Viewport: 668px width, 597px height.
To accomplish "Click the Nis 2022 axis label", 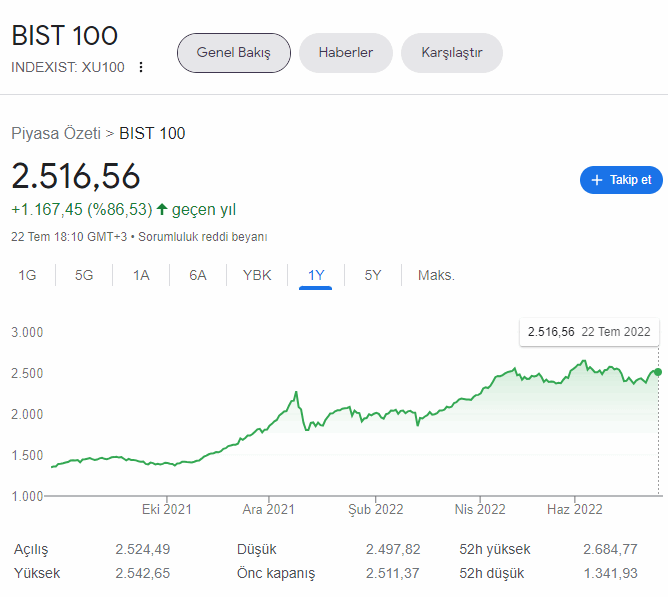I will [480, 509].
